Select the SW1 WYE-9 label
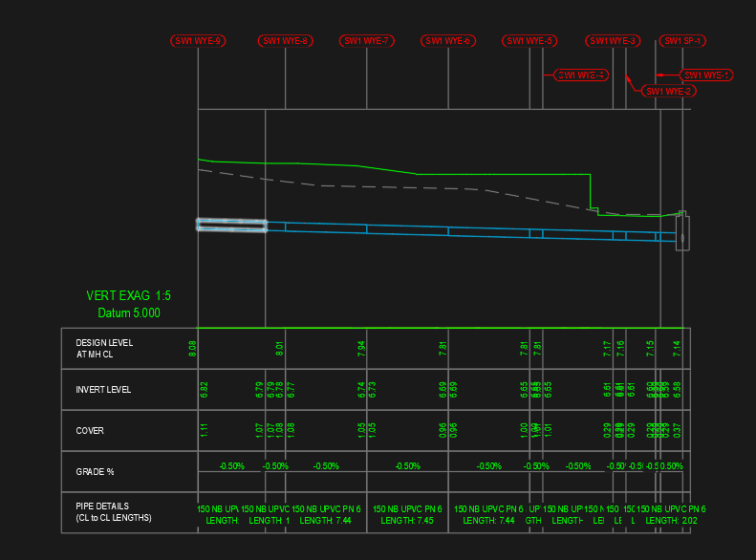The height and width of the screenshot is (560, 756). (x=198, y=41)
